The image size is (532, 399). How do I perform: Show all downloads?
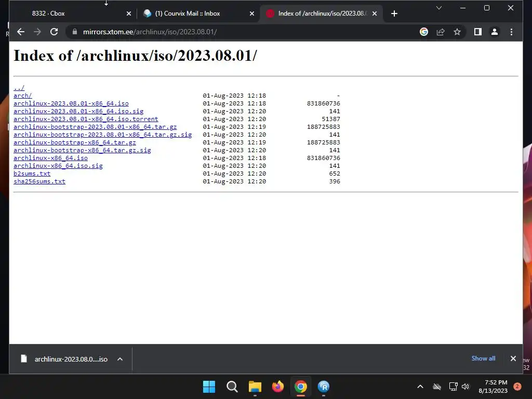pyautogui.click(x=483, y=358)
